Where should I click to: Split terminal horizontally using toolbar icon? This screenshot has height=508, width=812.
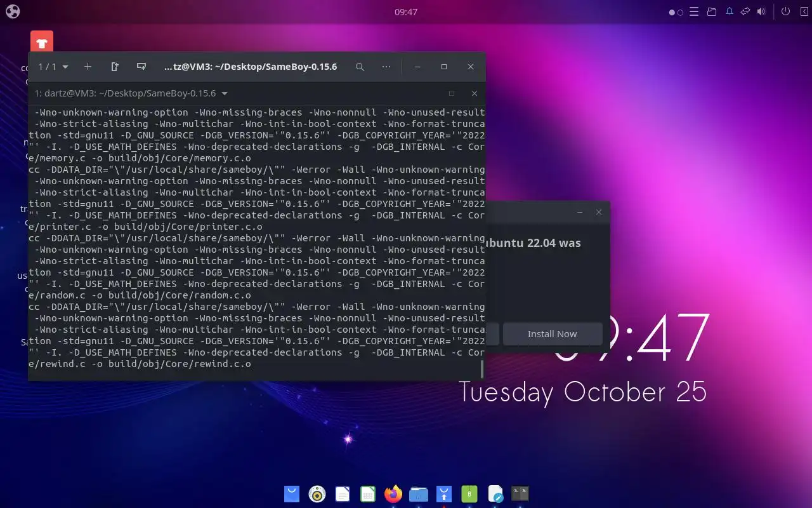141,67
